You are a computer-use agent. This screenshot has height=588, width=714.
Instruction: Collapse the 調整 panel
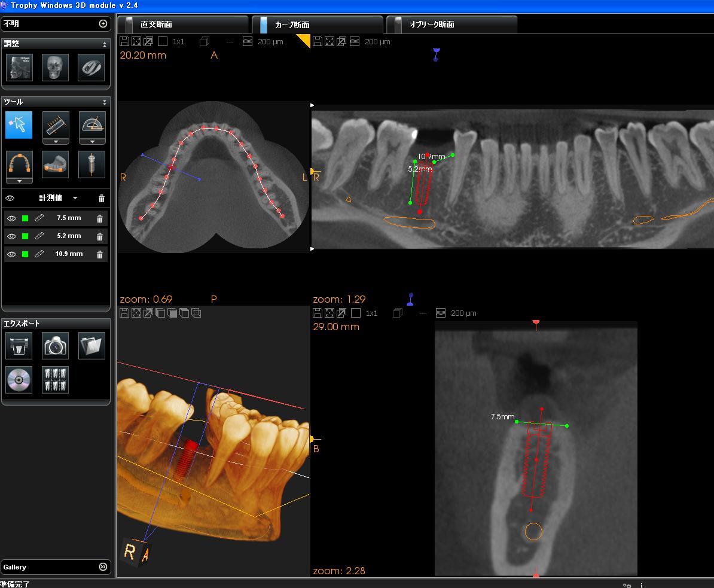click(105, 44)
